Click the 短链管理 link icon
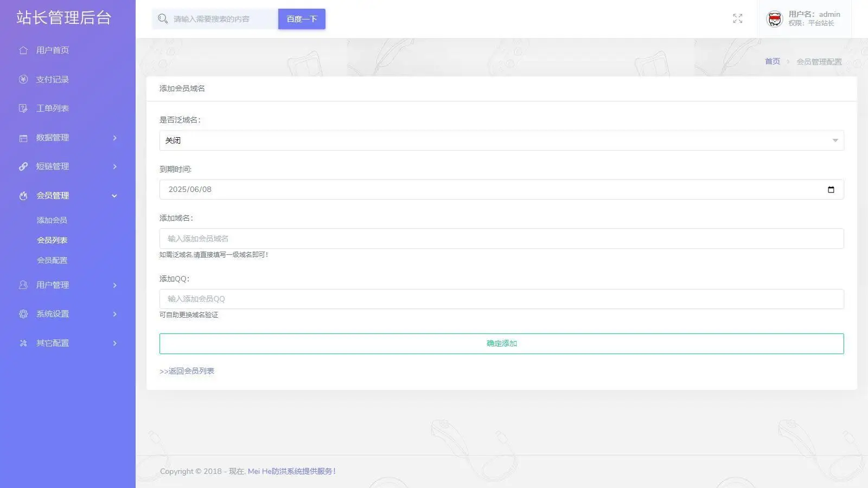 (x=23, y=166)
